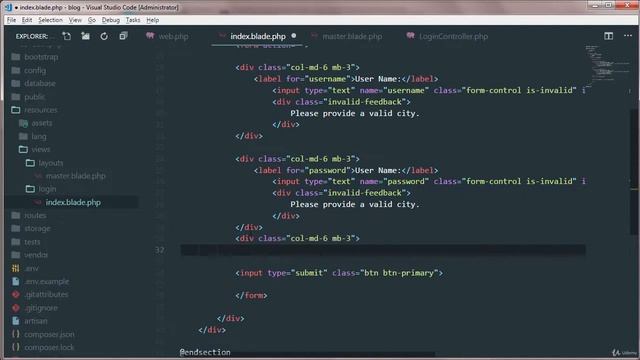Open the .gitignore file
Viewport: 640px width, 360px height.
click(41, 308)
